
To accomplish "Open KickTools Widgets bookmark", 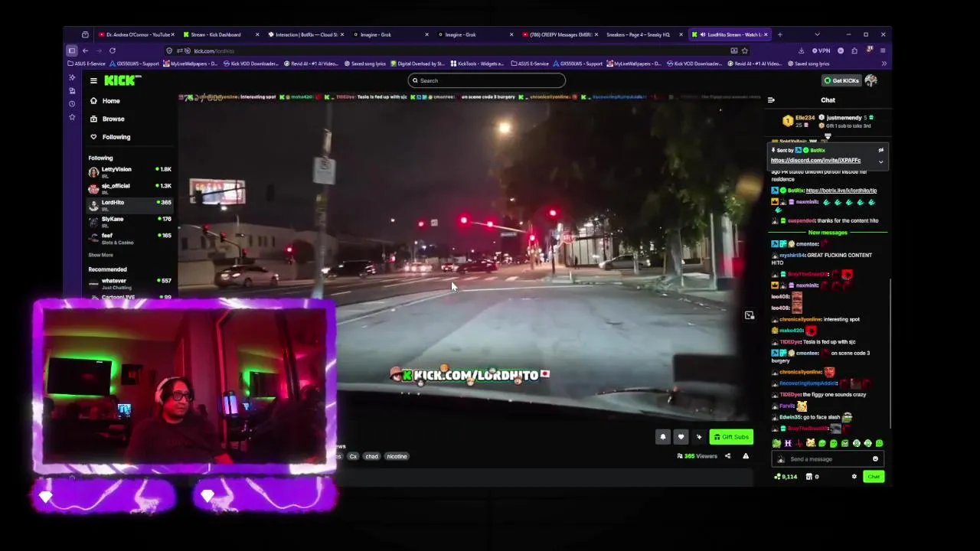I will click(x=477, y=64).
